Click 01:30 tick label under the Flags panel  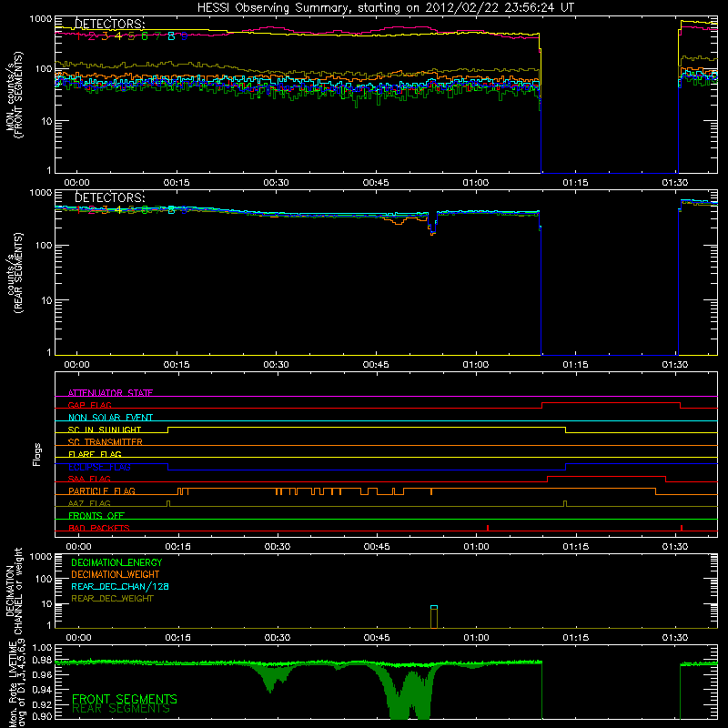pos(674,547)
